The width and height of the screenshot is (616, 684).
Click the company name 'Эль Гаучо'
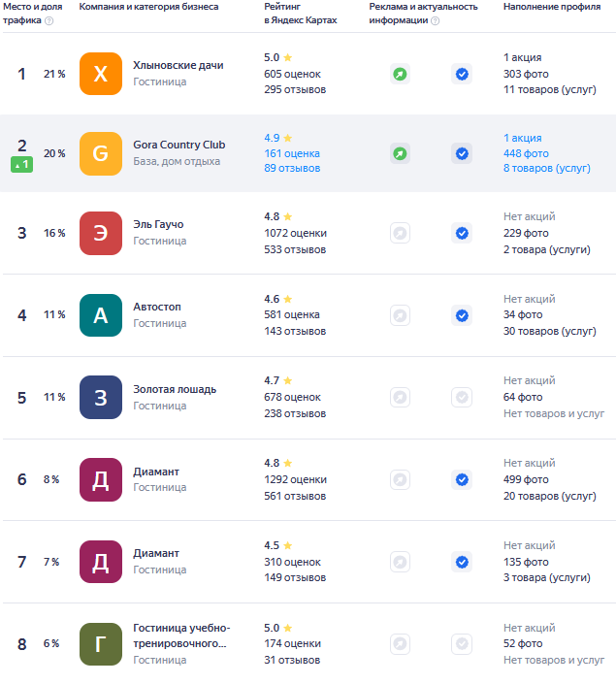coord(158,225)
